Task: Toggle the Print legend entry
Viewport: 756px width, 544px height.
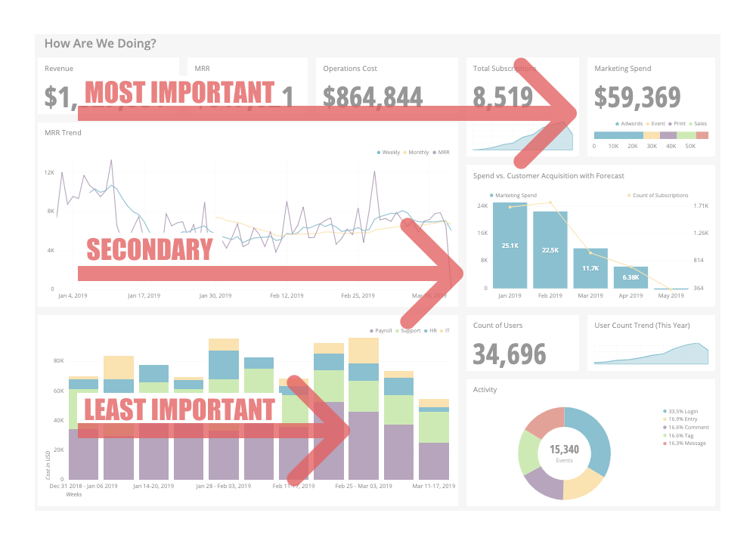Action: [677, 124]
